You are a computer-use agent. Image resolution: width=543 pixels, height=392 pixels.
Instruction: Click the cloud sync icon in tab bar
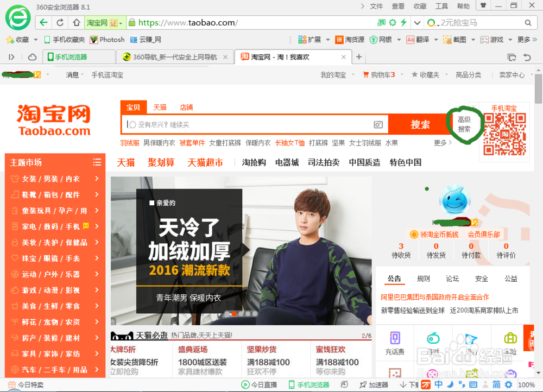point(32,57)
